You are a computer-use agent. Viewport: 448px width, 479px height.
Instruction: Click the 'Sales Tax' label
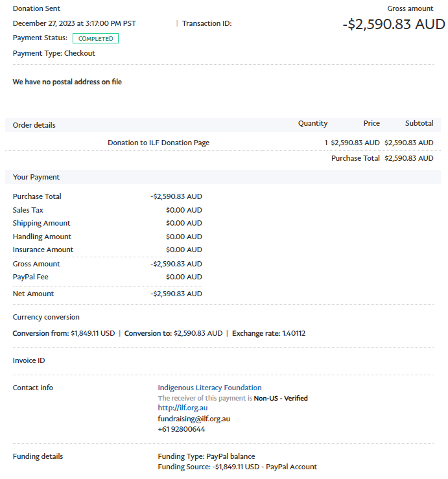[28, 210]
